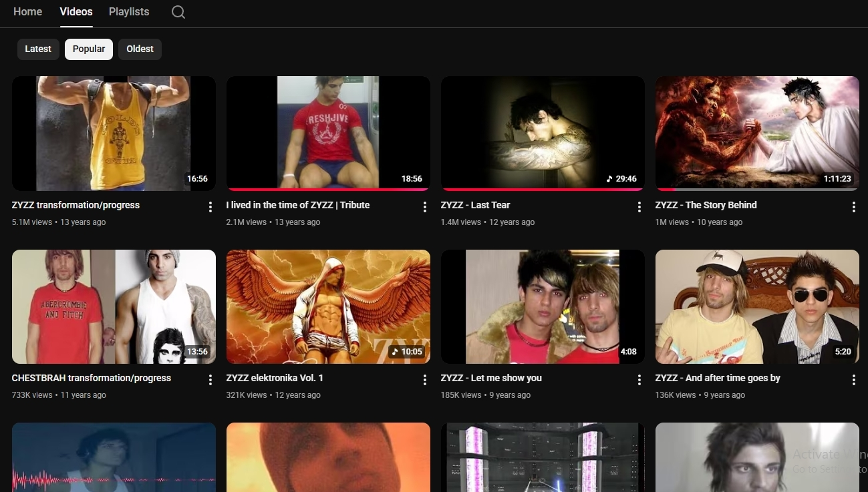Screen dimensions: 868x492
Task: Switch to the Home tab
Action: 27,12
